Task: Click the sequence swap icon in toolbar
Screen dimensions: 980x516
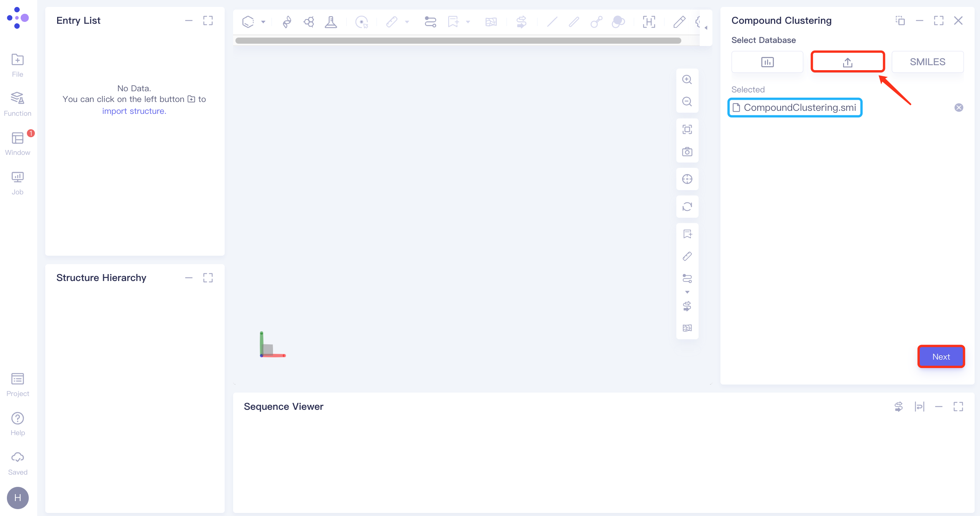Action: tap(521, 22)
